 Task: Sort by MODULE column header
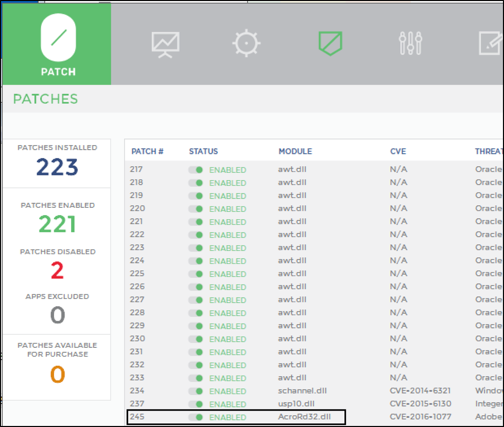[x=295, y=151]
